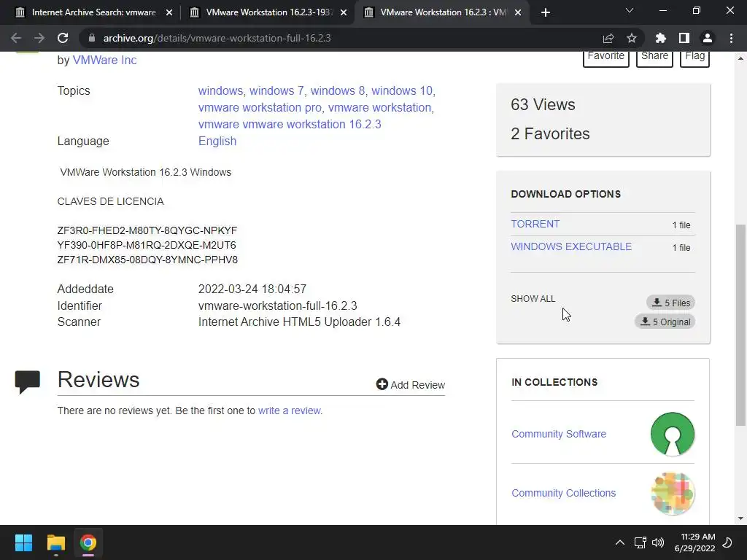Open the clock showing 11:29 AM
This screenshot has width=747, height=560.
tap(694, 542)
